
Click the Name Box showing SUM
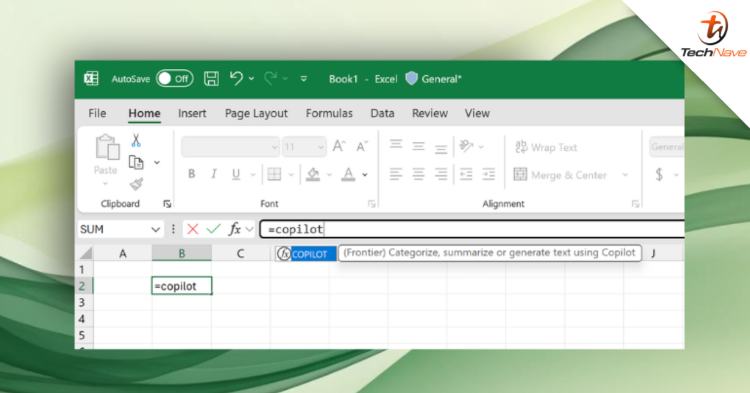121,229
